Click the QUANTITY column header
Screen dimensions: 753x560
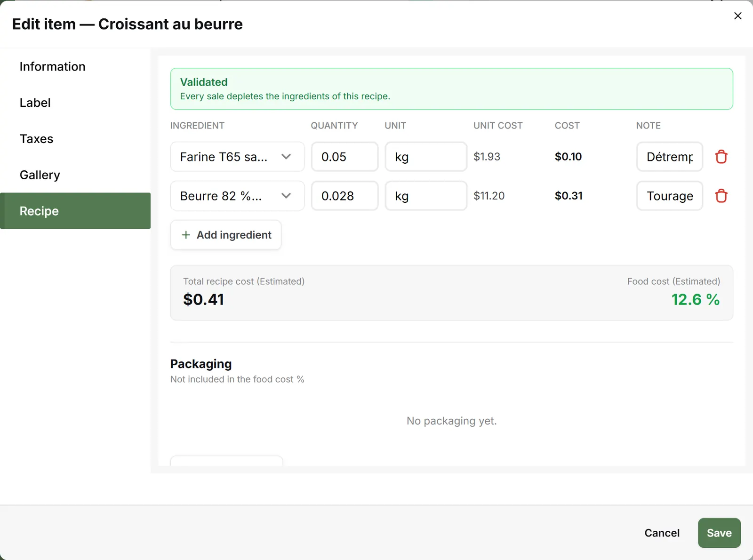pos(334,126)
